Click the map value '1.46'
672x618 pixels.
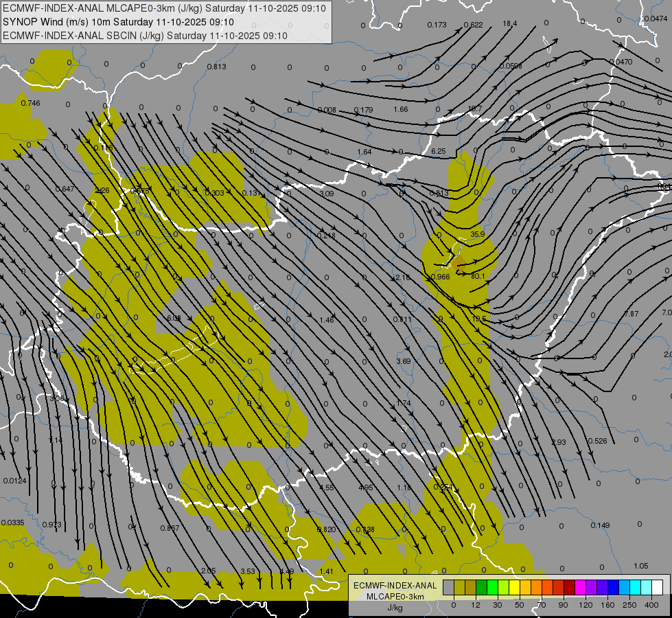(327, 320)
